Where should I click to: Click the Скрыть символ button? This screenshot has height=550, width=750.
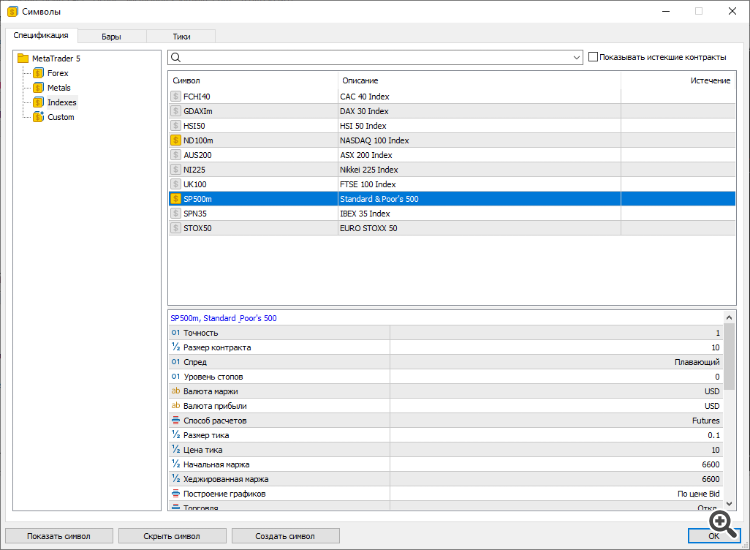pos(172,536)
